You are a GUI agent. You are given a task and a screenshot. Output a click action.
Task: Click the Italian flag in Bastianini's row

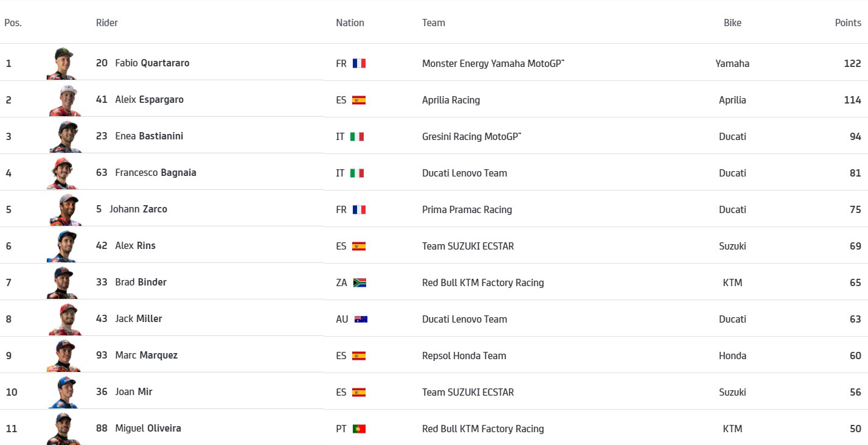pyautogui.click(x=357, y=136)
